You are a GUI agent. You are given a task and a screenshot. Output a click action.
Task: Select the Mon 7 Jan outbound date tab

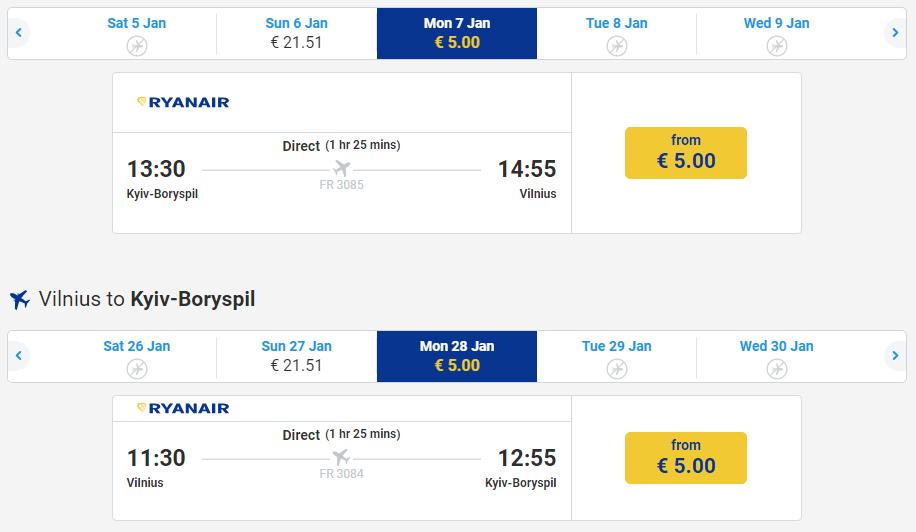pos(457,33)
